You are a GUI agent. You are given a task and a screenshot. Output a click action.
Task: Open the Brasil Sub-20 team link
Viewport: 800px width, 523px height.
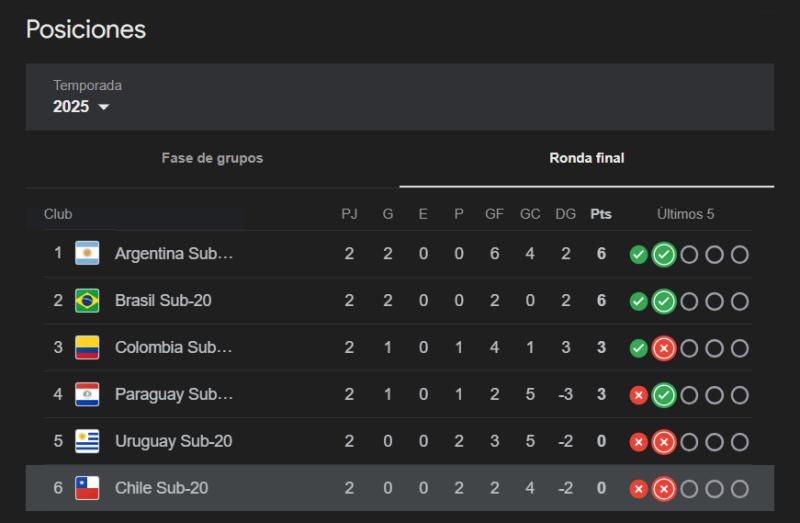[163, 301]
